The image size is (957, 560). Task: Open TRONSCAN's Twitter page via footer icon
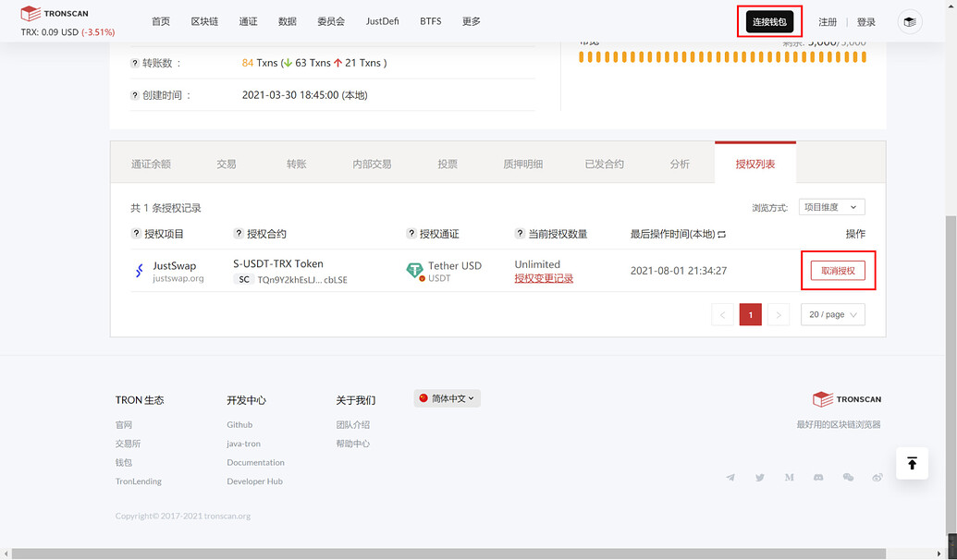(x=759, y=477)
